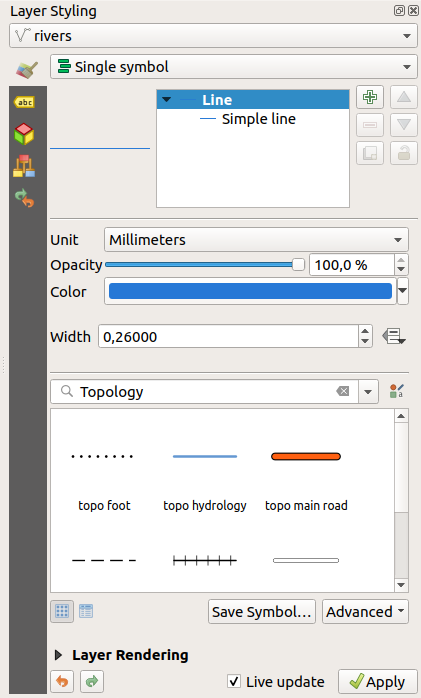Viewport: 421px width, 698px height.
Task: Click the remove symbol layer minus button
Action: (370, 125)
